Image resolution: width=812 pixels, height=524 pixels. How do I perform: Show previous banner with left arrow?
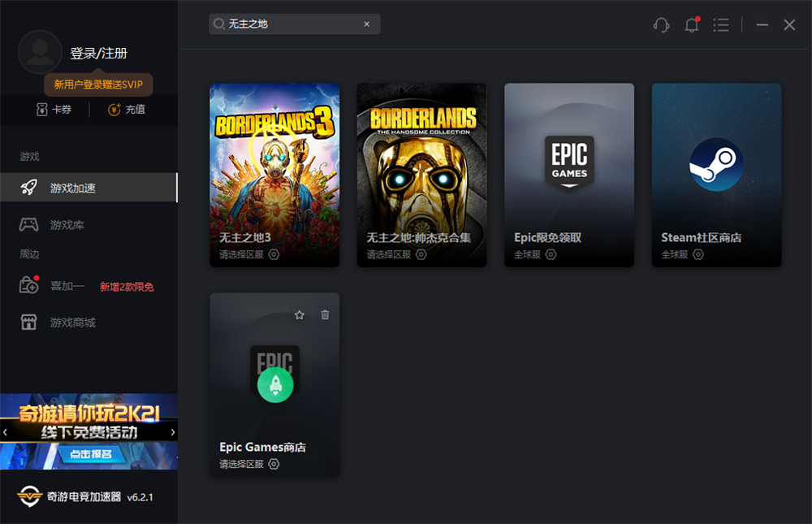click(x=5, y=431)
